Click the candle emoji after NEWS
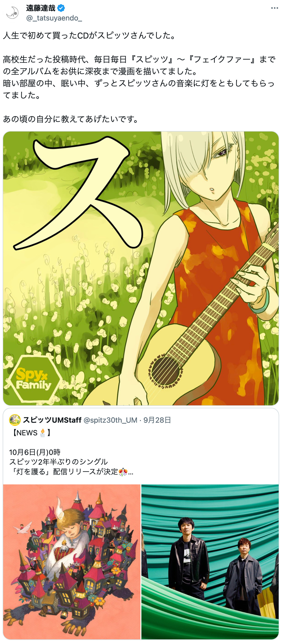Viewport: 285px width, 644px height. click(x=42, y=433)
